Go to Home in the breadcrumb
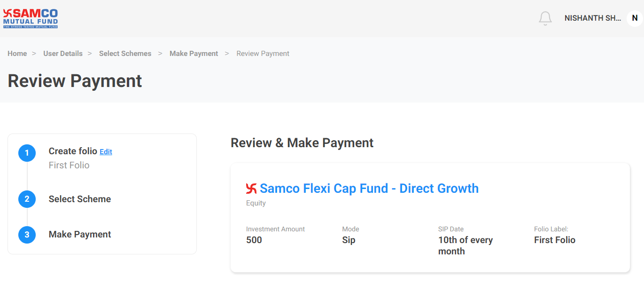 tap(17, 54)
